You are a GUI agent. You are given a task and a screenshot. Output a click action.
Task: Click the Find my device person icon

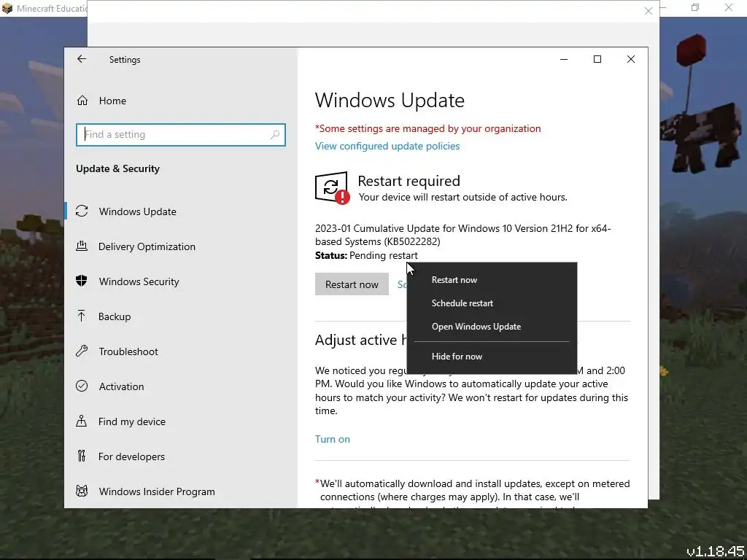pos(82,421)
